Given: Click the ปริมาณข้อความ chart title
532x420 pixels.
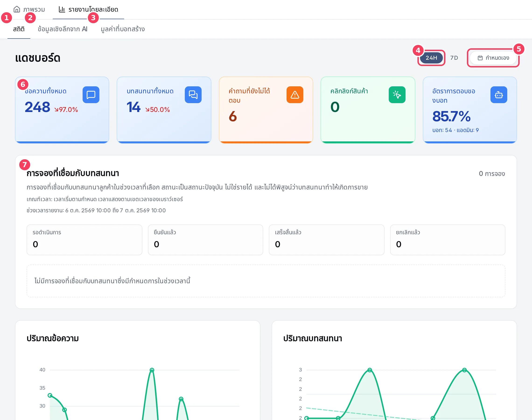Looking at the screenshot, I should point(52,338).
